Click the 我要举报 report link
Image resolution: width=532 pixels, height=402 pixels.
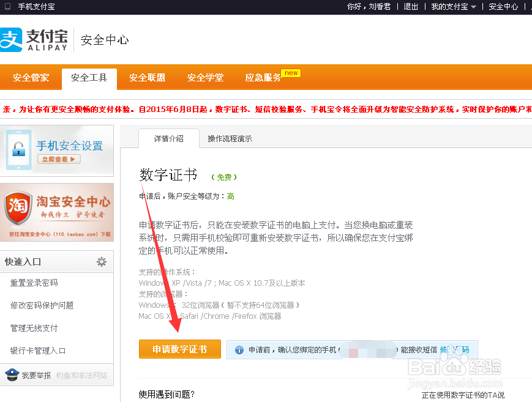36,375
